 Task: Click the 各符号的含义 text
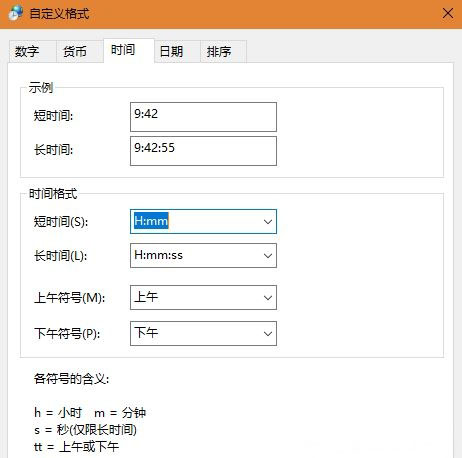pos(71,379)
